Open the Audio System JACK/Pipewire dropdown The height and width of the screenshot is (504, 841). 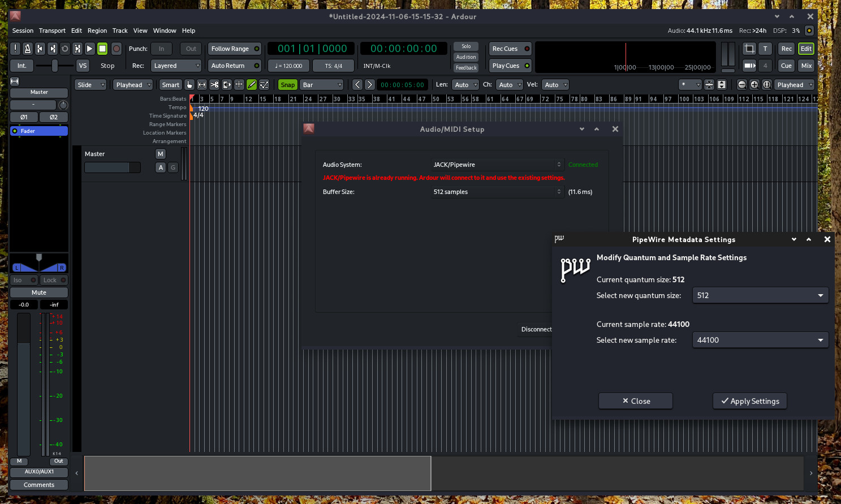(497, 165)
